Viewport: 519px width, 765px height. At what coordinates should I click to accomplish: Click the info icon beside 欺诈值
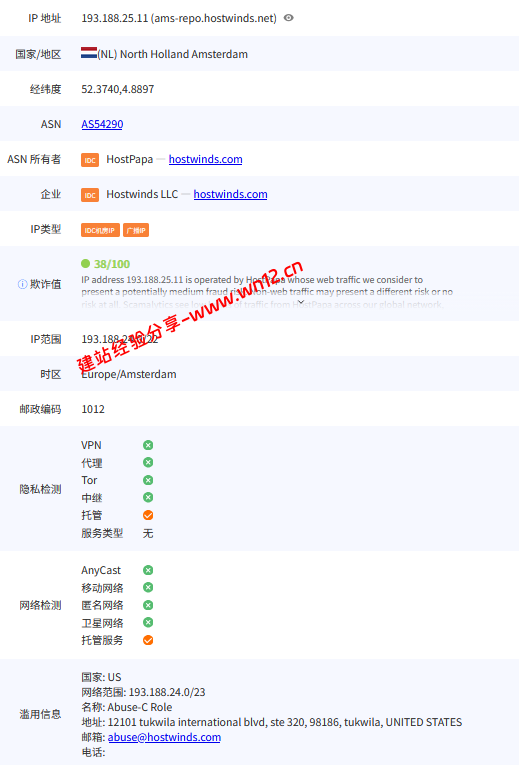(22, 284)
